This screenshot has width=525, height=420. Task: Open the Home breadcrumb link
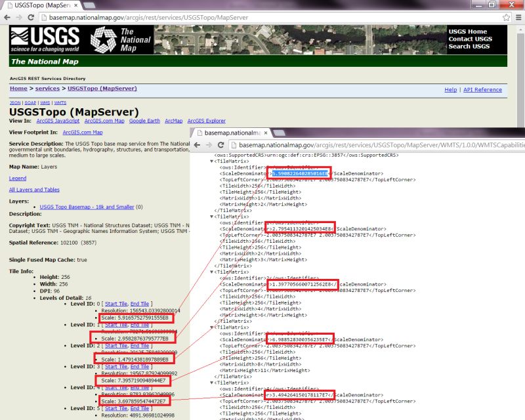[x=18, y=89]
